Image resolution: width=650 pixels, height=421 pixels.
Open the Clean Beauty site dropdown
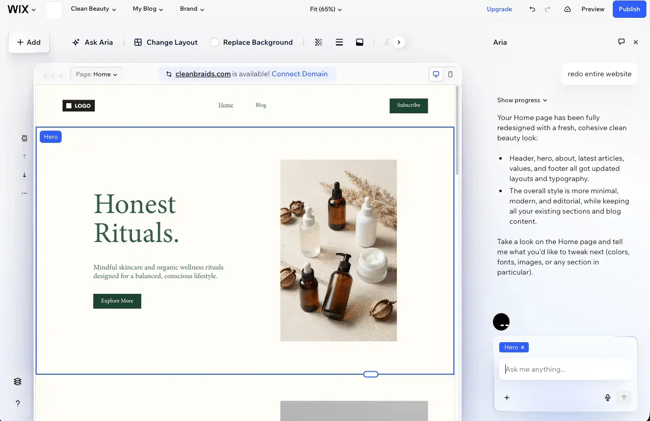93,9
